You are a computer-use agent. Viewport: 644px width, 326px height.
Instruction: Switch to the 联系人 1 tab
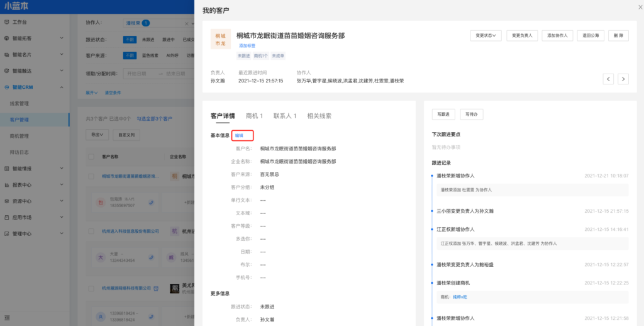(285, 116)
